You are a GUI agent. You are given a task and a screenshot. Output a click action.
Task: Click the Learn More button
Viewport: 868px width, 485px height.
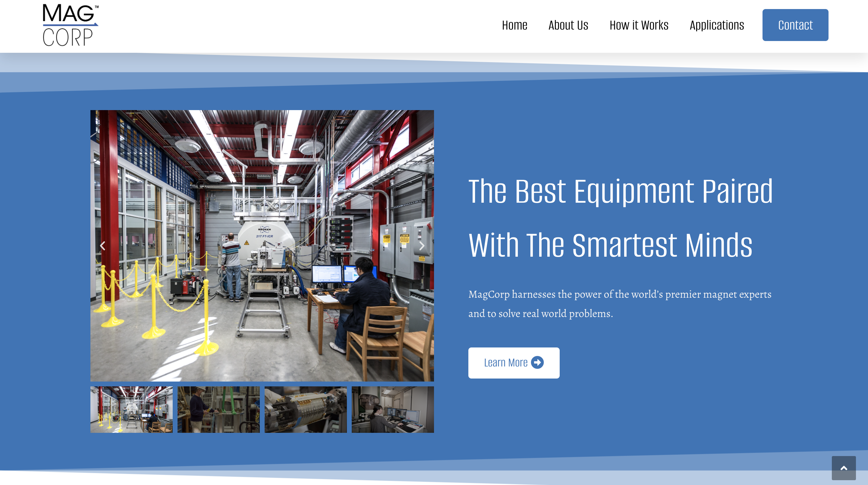coord(514,363)
